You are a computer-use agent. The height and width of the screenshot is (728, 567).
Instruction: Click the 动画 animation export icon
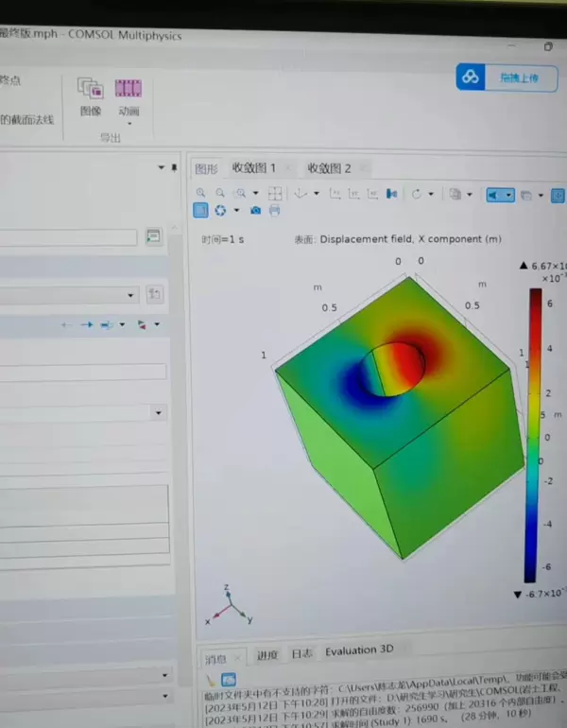coord(129,96)
